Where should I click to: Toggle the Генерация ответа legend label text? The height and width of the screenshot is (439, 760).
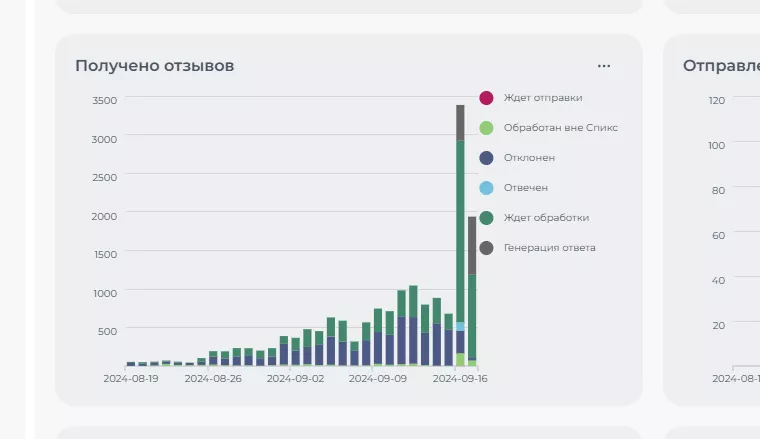tap(549, 248)
